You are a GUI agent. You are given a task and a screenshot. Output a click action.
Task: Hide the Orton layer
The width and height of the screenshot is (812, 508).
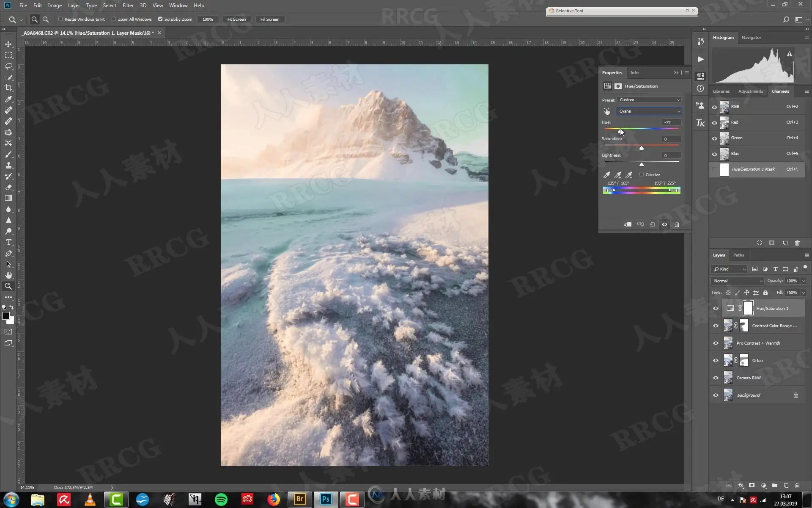tap(716, 361)
